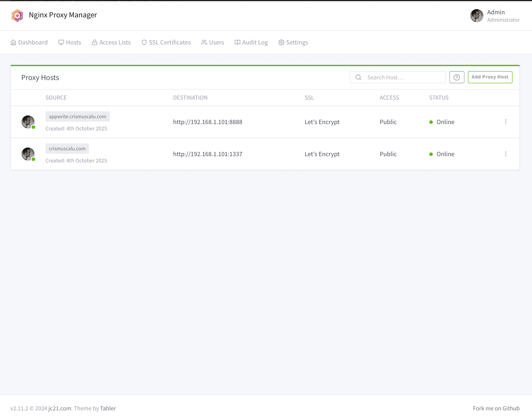Open the Hosts navigation menu
This screenshot has height=419, width=532.
coord(70,43)
